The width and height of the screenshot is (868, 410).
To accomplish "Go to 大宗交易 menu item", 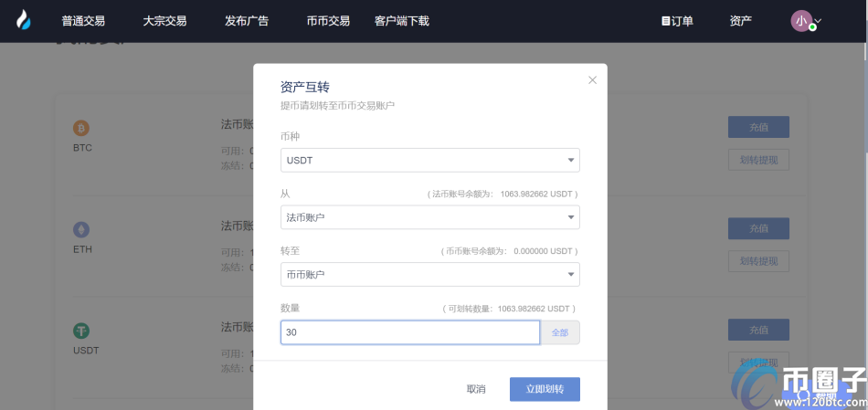I will [164, 20].
